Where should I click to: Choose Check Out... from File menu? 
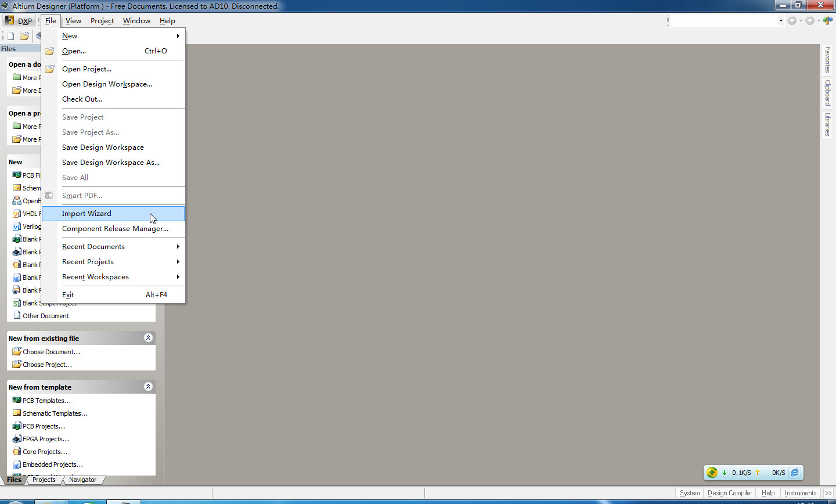tap(113, 99)
